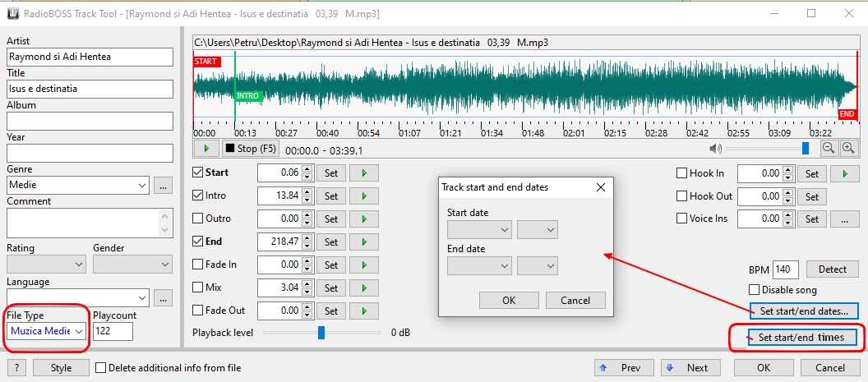Click the speaker volume icon
The width and height of the screenshot is (868, 382).
[716, 149]
